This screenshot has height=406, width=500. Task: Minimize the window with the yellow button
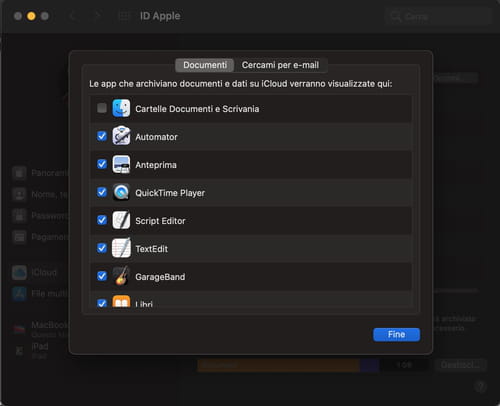[x=31, y=16]
